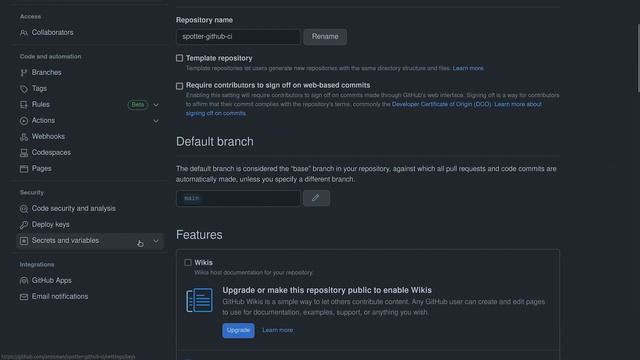Screen dimensions: 640x360
Task: Click the Rules icon in sidebar
Action: pos(24,104)
